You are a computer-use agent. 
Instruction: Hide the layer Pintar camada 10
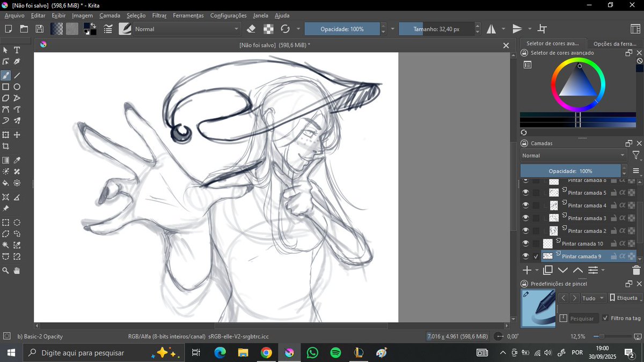coord(525,243)
